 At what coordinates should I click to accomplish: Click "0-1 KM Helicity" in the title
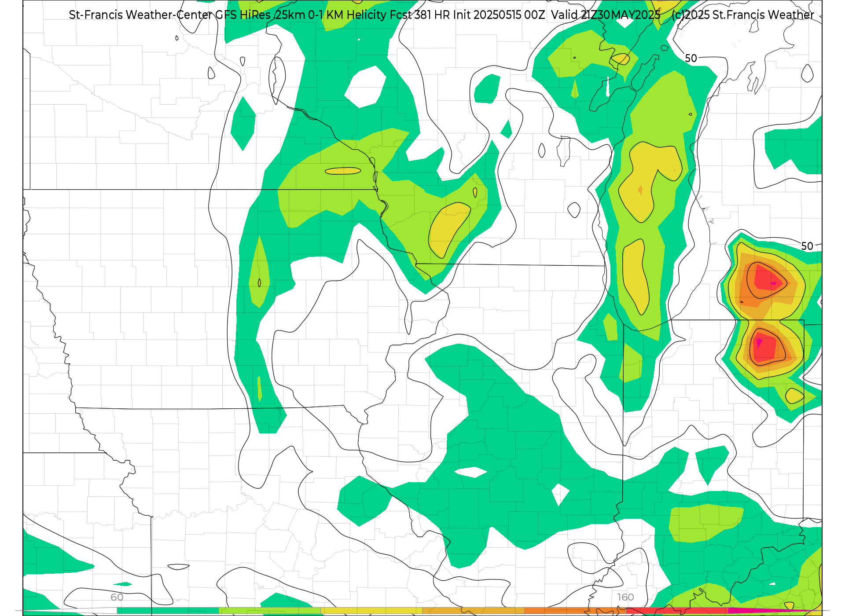347,15
